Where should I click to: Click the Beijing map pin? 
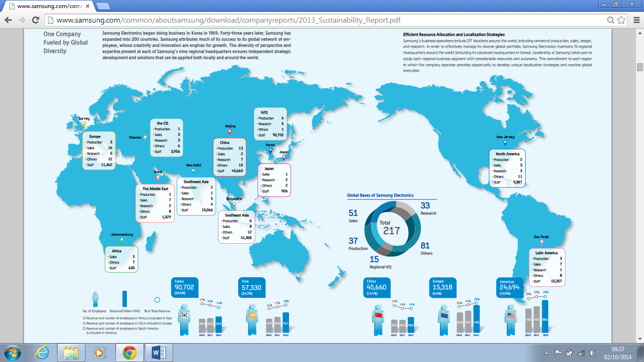229,132
